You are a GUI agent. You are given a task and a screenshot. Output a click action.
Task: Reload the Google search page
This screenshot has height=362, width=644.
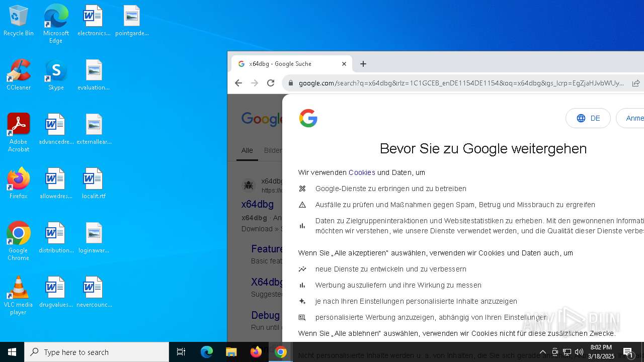pos(271,83)
